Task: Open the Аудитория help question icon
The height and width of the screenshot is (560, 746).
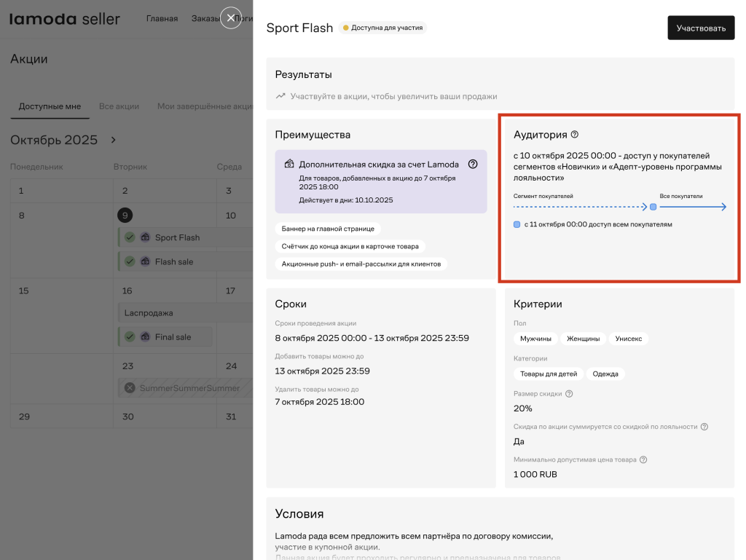Action: pyautogui.click(x=574, y=135)
